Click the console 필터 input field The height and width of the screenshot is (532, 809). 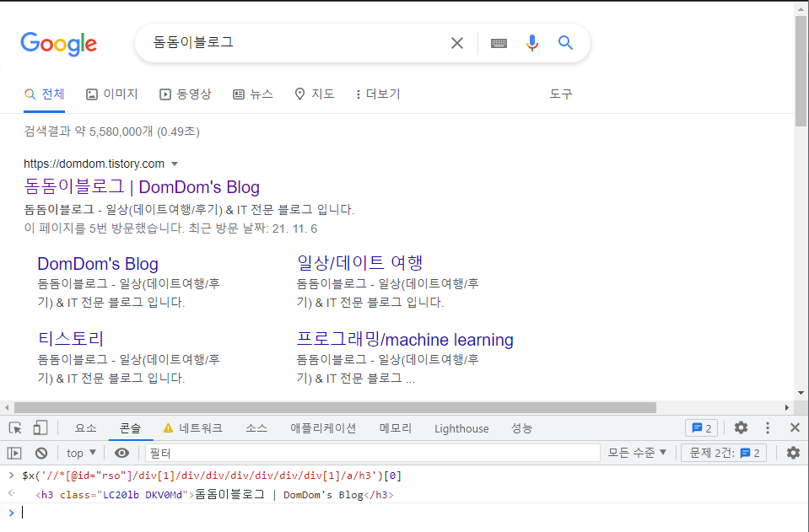[x=373, y=453]
